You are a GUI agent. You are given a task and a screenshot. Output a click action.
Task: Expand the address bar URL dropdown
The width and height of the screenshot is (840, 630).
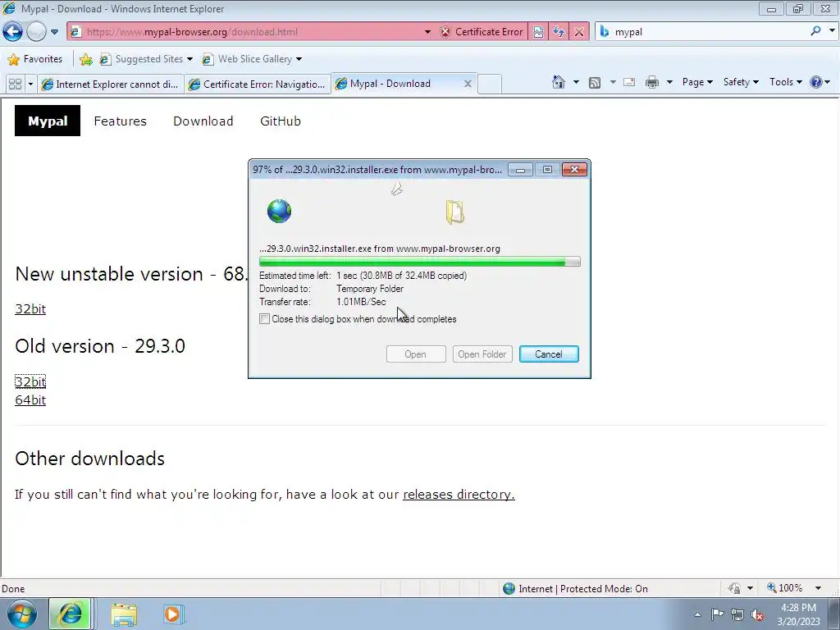pos(427,32)
